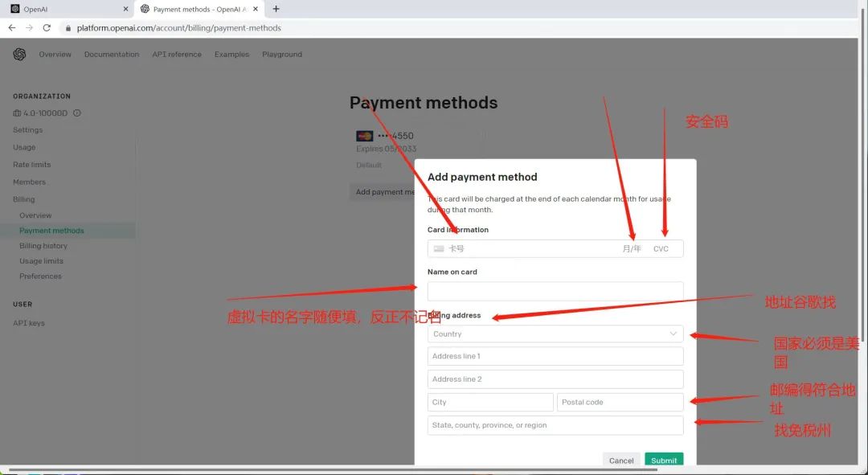Image resolution: width=868 pixels, height=475 pixels.
Task: Open the Overview item in the top navigation
Action: click(55, 55)
